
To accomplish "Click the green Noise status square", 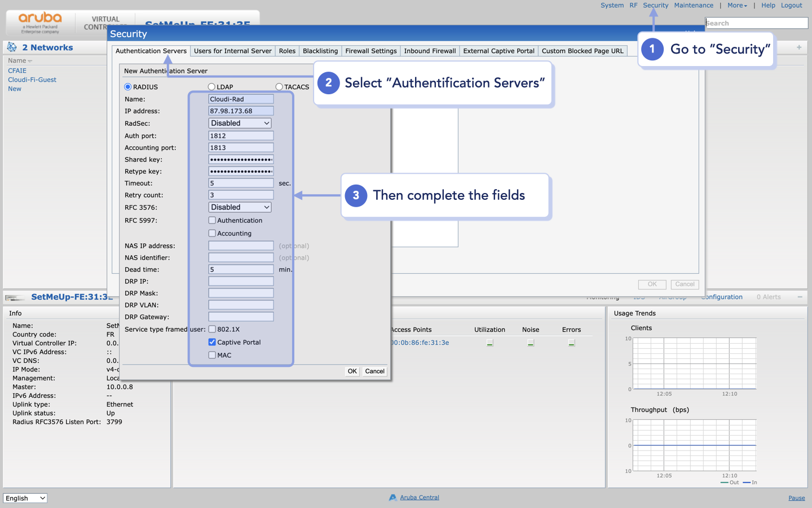I will (x=530, y=342).
